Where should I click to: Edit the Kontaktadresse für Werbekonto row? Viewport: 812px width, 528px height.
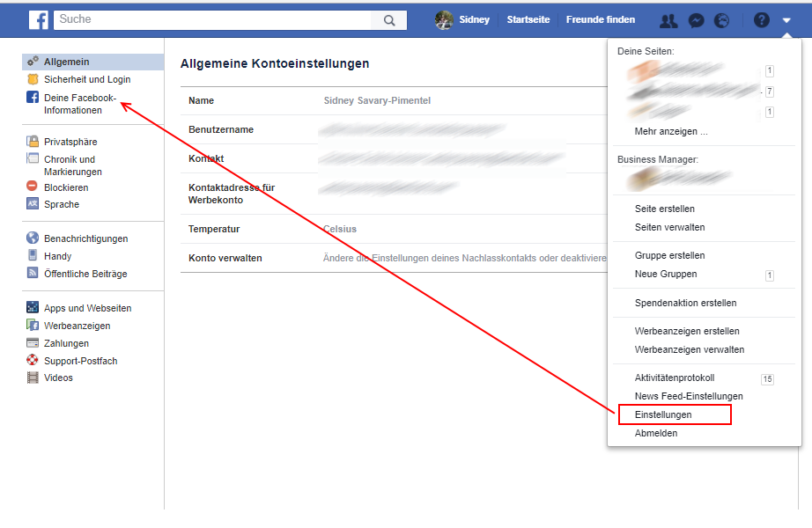point(394,194)
